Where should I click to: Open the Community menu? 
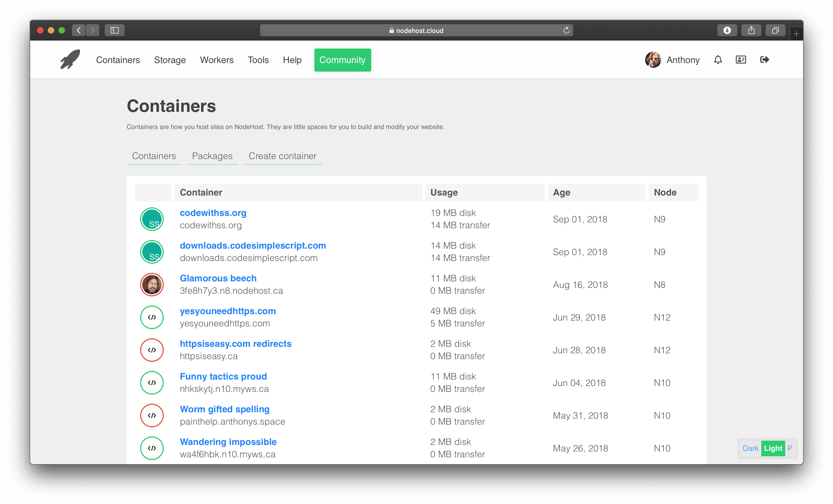coord(342,60)
